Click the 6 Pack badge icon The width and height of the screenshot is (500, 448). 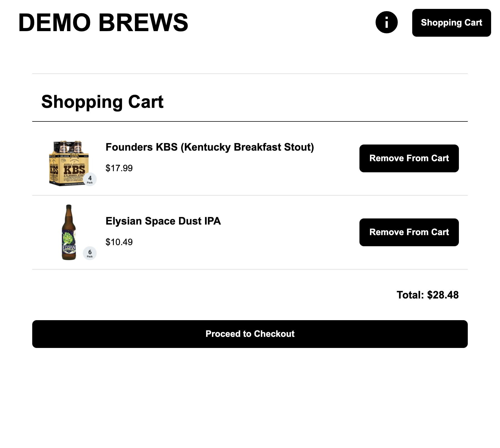[x=90, y=253]
